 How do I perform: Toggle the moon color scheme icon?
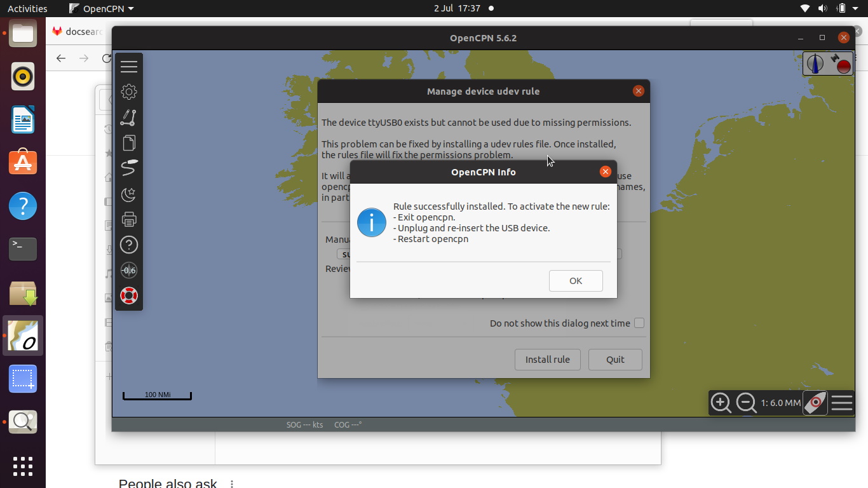pyautogui.click(x=129, y=194)
